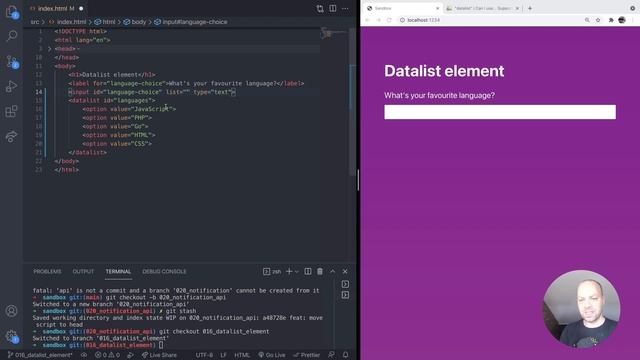Add a new terminal with plus icon
The height and width of the screenshot is (360, 640).
pos(289,271)
